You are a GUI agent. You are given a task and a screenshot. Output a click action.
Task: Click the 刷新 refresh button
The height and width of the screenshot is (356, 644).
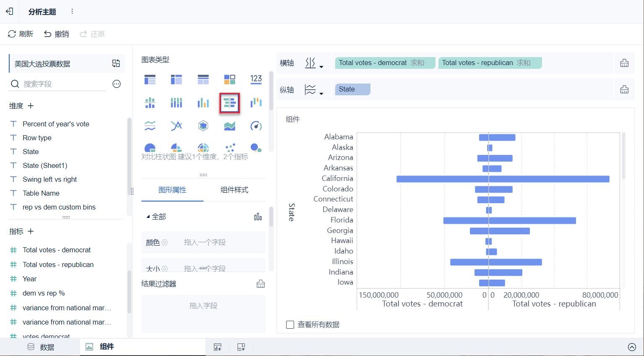[x=21, y=34]
